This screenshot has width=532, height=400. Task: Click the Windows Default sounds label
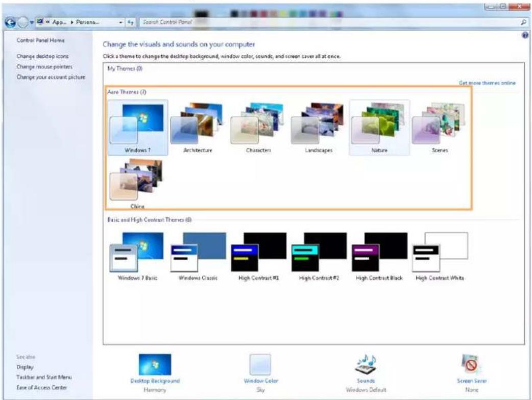[366, 390]
